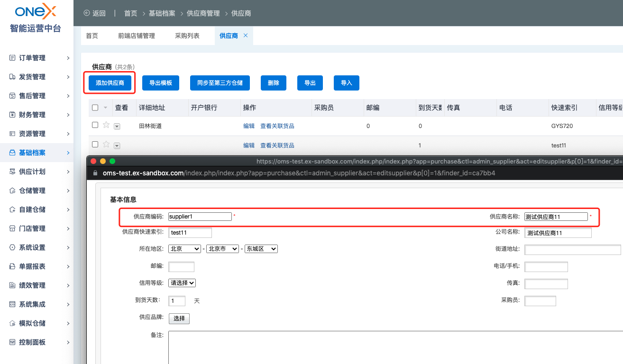623x364 pixels.
Task: Click the 供应商快速索引 input field
Action: (x=190, y=233)
